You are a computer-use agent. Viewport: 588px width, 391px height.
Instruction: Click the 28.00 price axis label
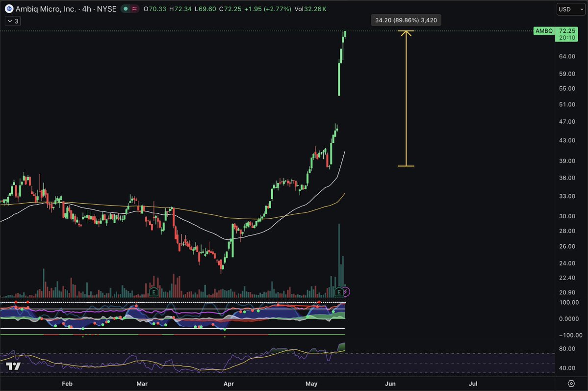567,231
